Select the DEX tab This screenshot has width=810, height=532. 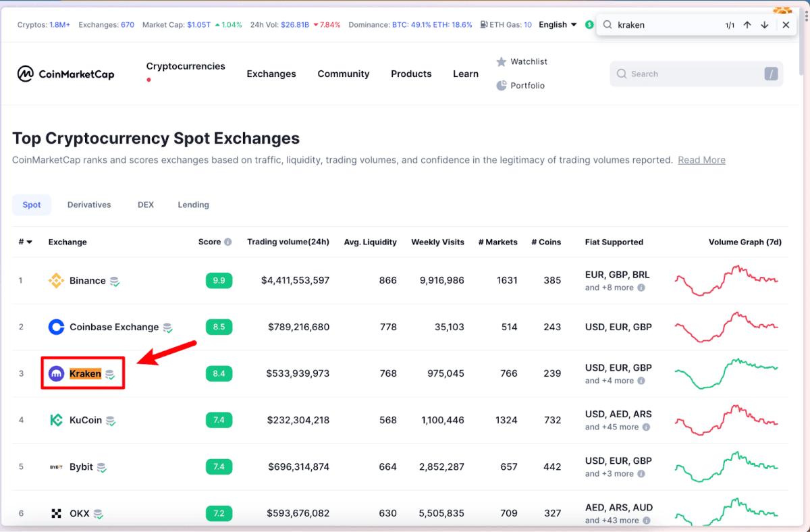[146, 205]
